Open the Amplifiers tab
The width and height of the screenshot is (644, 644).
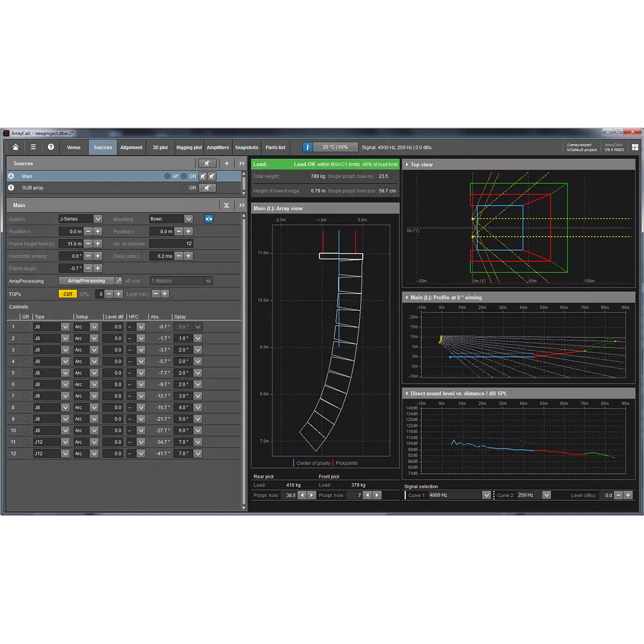point(218,148)
